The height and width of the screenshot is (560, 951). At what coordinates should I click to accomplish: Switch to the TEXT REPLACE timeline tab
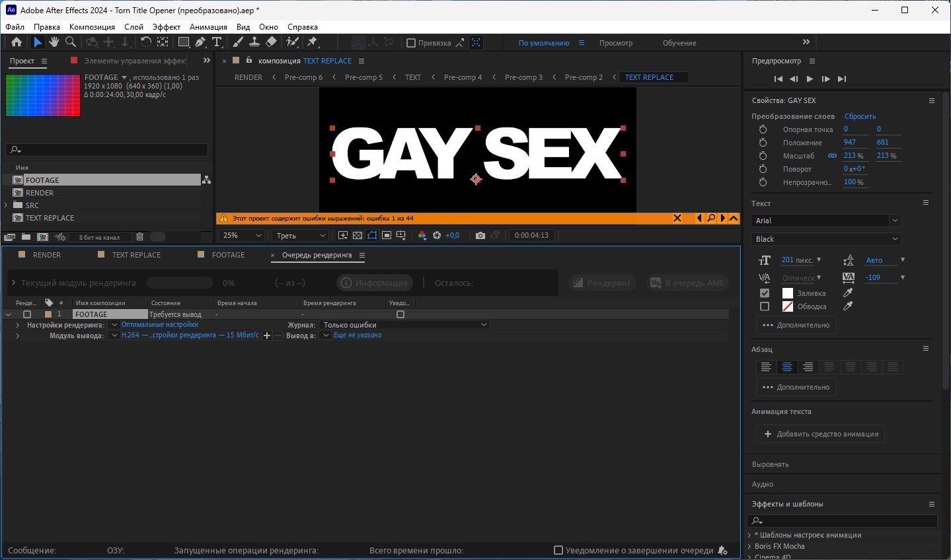tap(136, 255)
